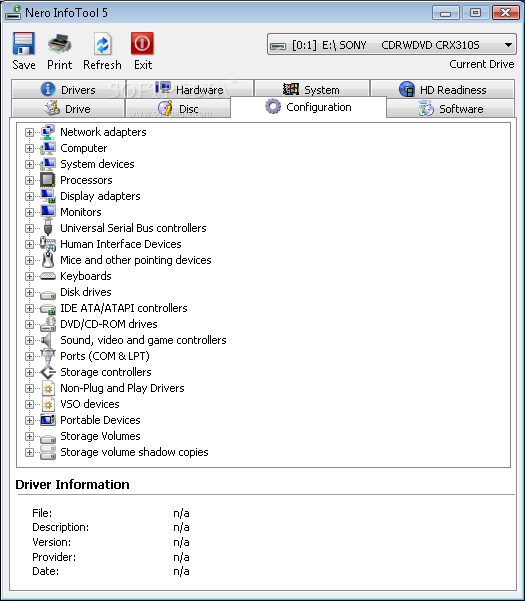This screenshot has height=601, width=525.
Task: Maximize the Nero InfoTool window
Action: [x=475, y=13]
